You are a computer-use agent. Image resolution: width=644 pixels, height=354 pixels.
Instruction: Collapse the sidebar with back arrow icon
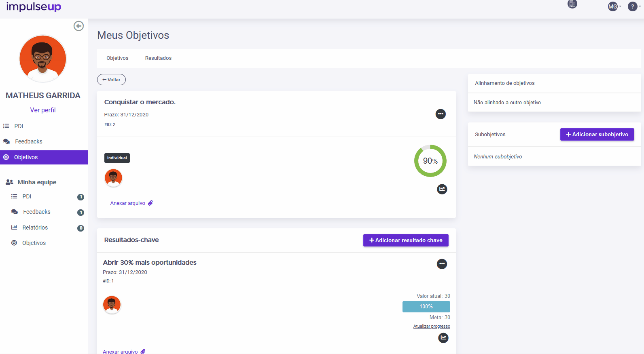pyautogui.click(x=78, y=26)
